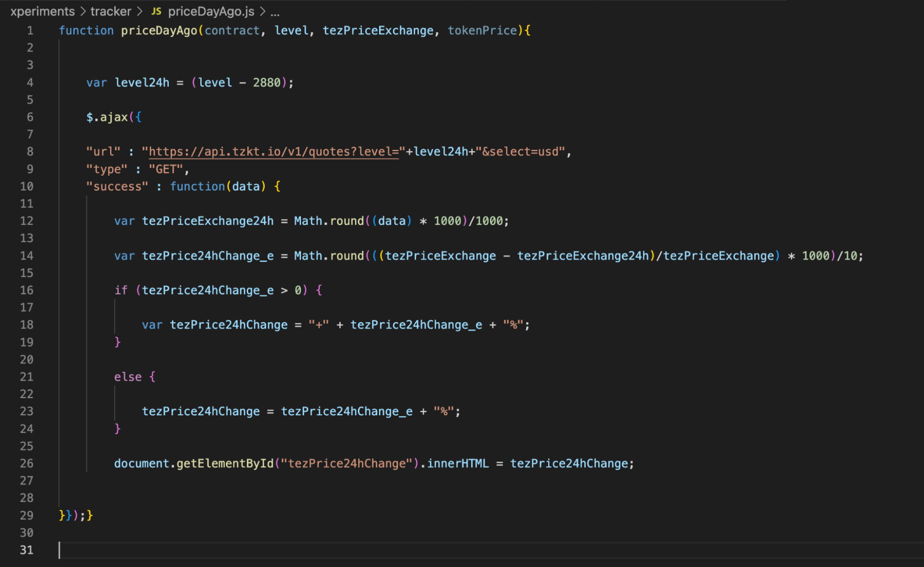Open the xperiments folder breadcrumb
The height and width of the screenshot is (567, 924).
click(42, 11)
